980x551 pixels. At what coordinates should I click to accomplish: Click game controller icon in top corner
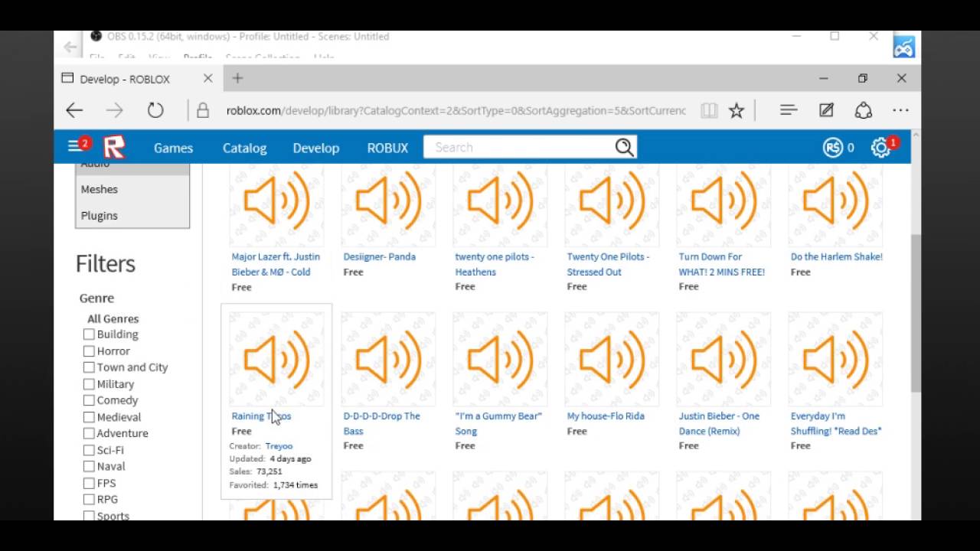[x=904, y=47]
